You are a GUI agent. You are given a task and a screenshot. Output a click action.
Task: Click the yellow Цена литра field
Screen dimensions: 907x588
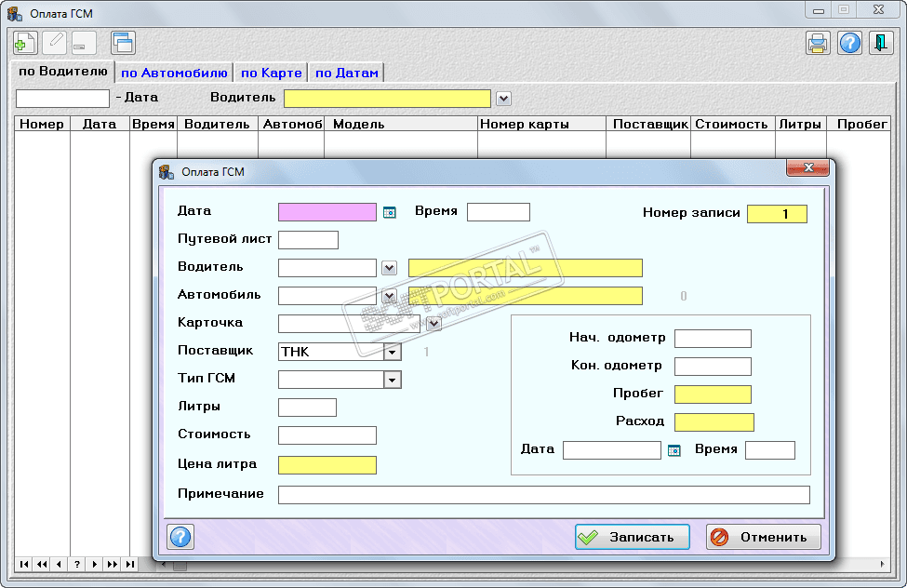327,465
